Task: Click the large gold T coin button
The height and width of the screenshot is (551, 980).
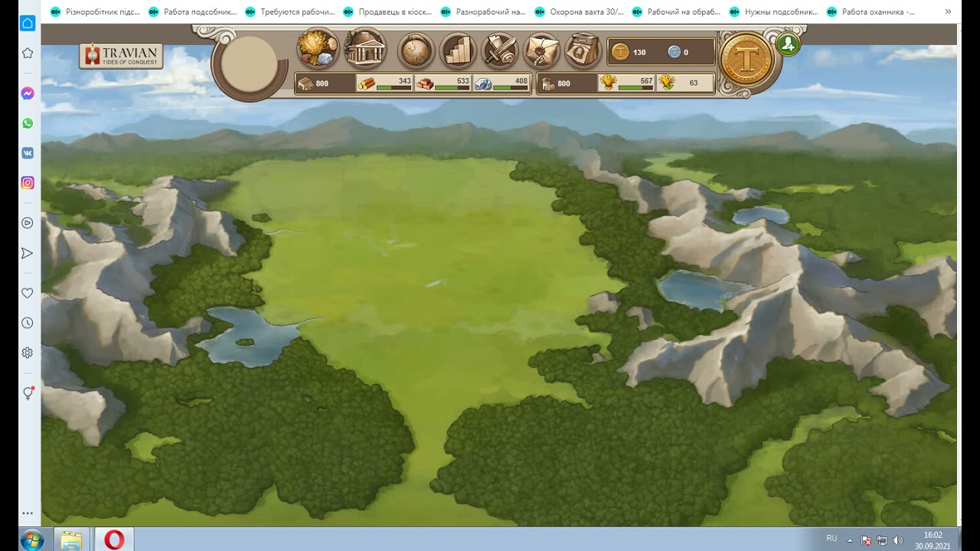Action: 746,59
